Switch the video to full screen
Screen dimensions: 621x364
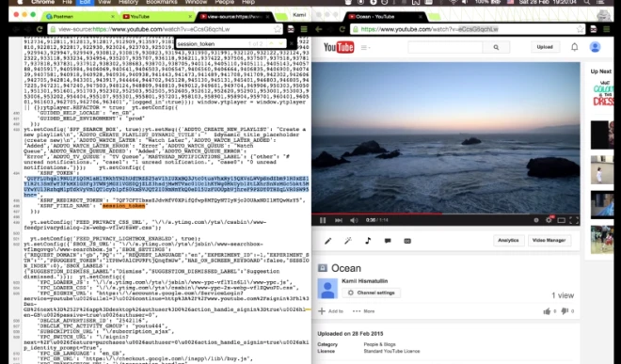pyautogui.click(x=574, y=220)
